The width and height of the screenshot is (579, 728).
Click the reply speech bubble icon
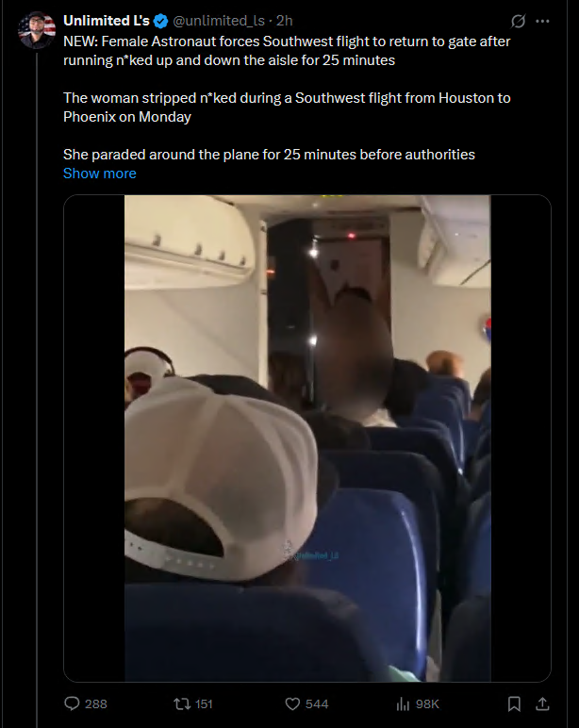point(72,703)
